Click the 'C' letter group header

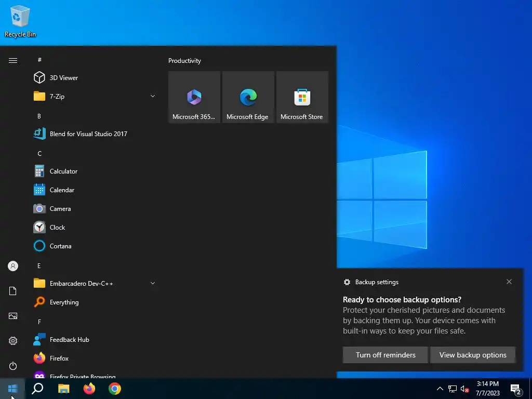pyautogui.click(x=39, y=153)
